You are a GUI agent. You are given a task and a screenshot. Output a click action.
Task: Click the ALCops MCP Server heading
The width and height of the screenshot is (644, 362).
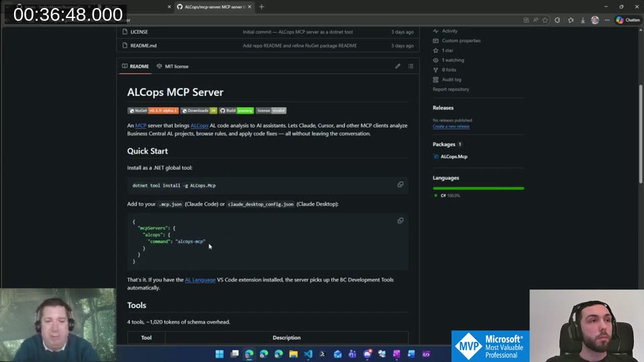(175, 93)
